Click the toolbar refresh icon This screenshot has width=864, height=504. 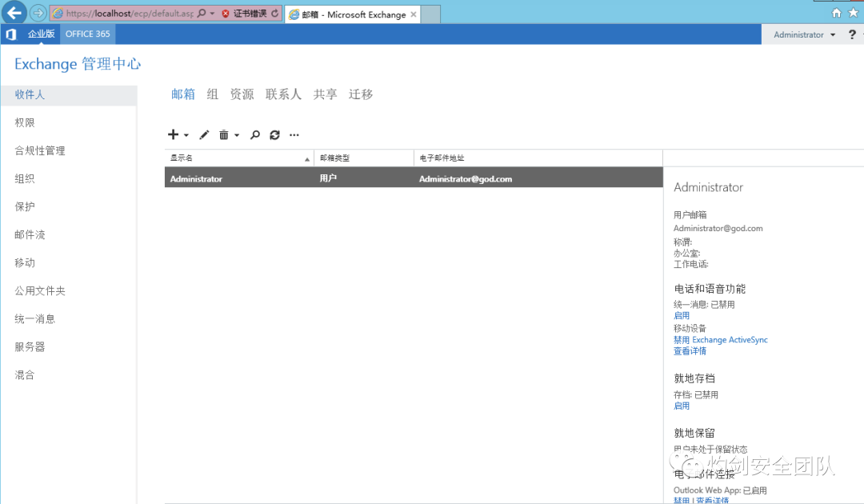click(274, 134)
